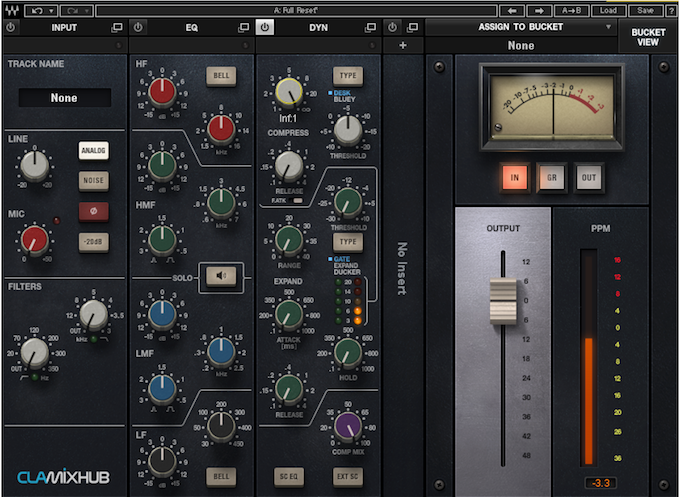Add an insert with plus button
680x497 pixels.
click(403, 45)
